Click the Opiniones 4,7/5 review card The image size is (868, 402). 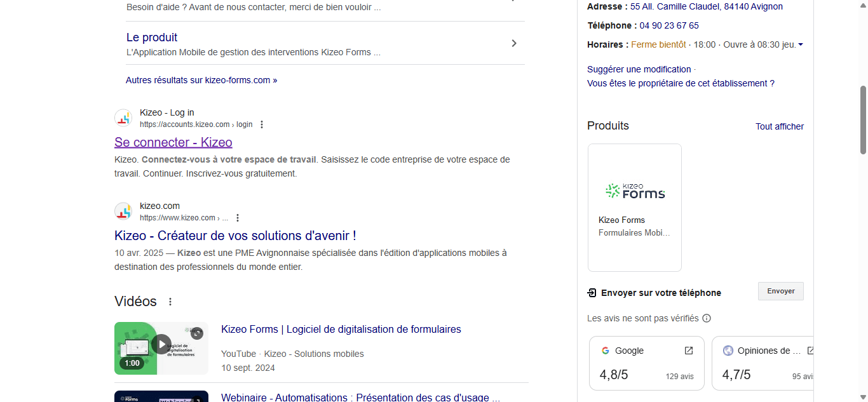763,363
